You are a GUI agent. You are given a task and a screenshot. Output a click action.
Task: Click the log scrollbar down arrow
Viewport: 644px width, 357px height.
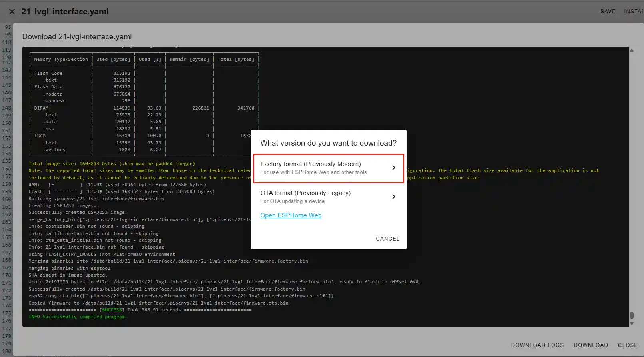tap(632, 323)
